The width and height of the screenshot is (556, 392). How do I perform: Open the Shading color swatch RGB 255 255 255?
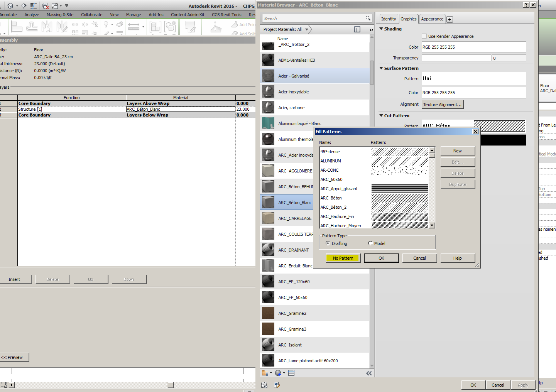[x=473, y=47]
